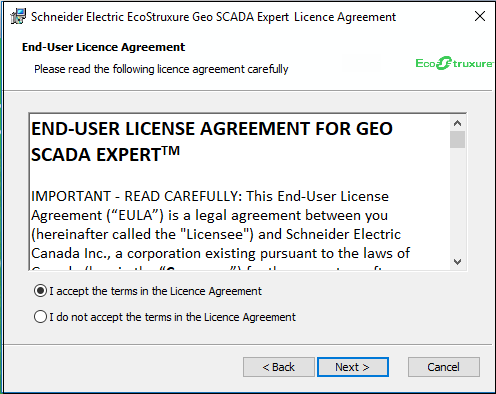Viewport: 496px width, 394px height.
Task: Click the window title 'Schneider Electric EcoStruxure Geo SCADA'
Action: 142,17
